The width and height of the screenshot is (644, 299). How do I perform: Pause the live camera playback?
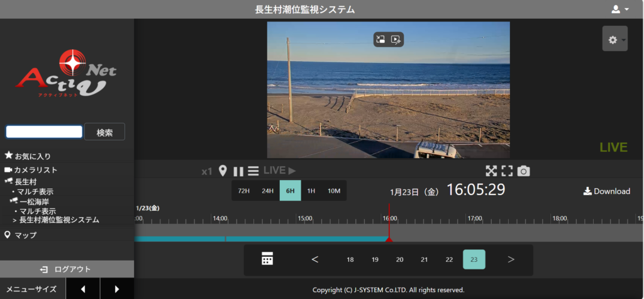238,171
